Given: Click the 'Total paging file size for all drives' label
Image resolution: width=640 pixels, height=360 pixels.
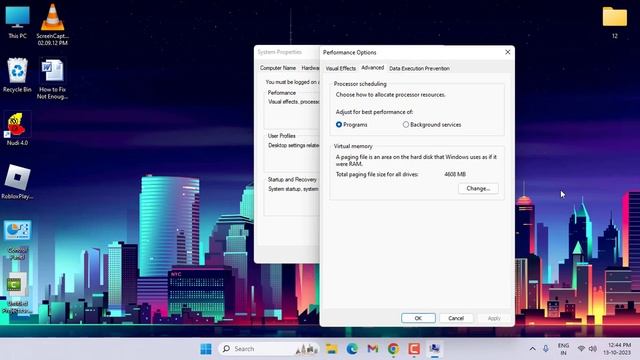Looking at the screenshot, I should click(x=377, y=174).
